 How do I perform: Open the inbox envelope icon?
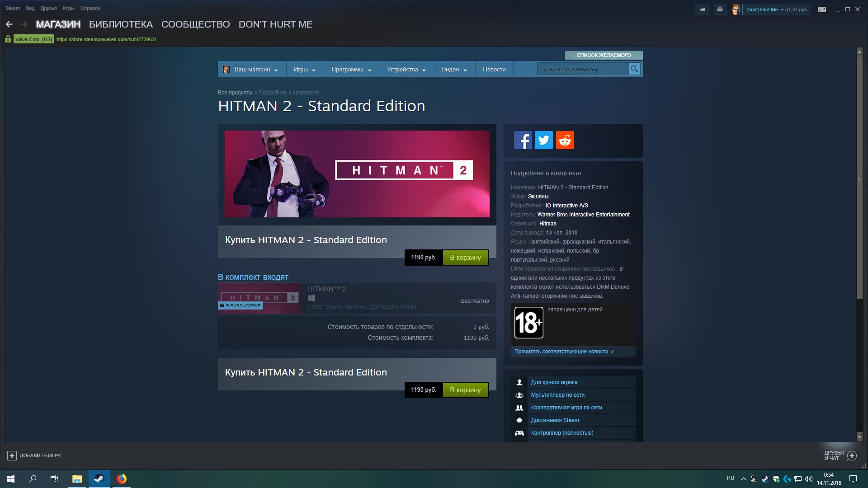(x=720, y=9)
